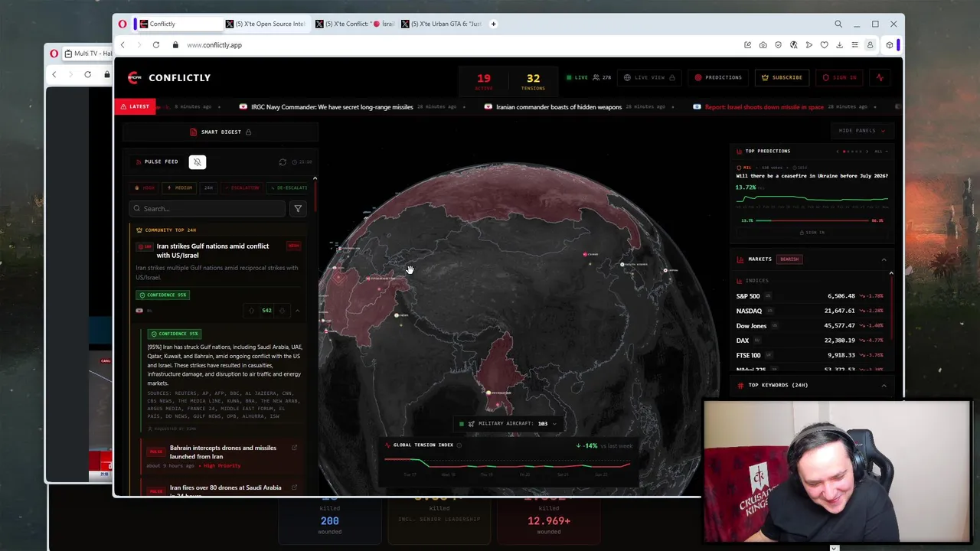This screenshot has height=551, width=980.
Task: Click the Conflictly logo icon
Action: [135, 77]
